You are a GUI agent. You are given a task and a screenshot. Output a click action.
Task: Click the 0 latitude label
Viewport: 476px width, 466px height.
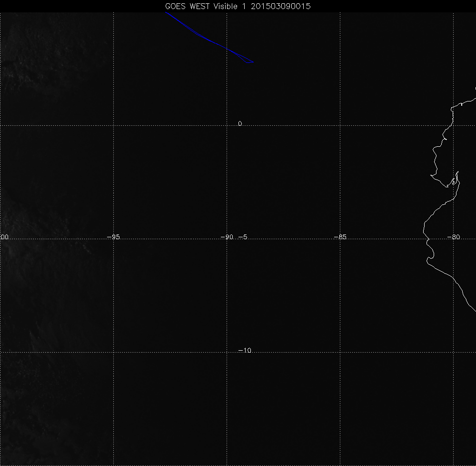coord(240,123)
